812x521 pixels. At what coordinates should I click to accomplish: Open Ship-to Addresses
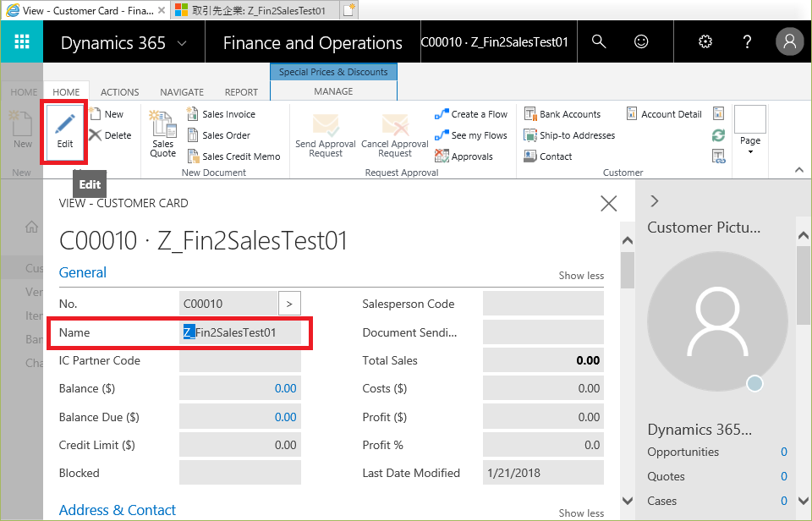click(569, 135)
